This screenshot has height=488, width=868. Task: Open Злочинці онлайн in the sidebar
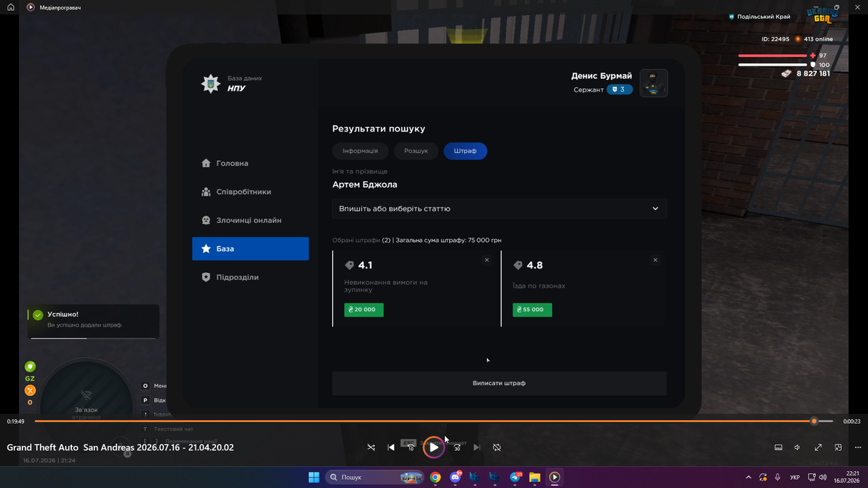[250, 220]
